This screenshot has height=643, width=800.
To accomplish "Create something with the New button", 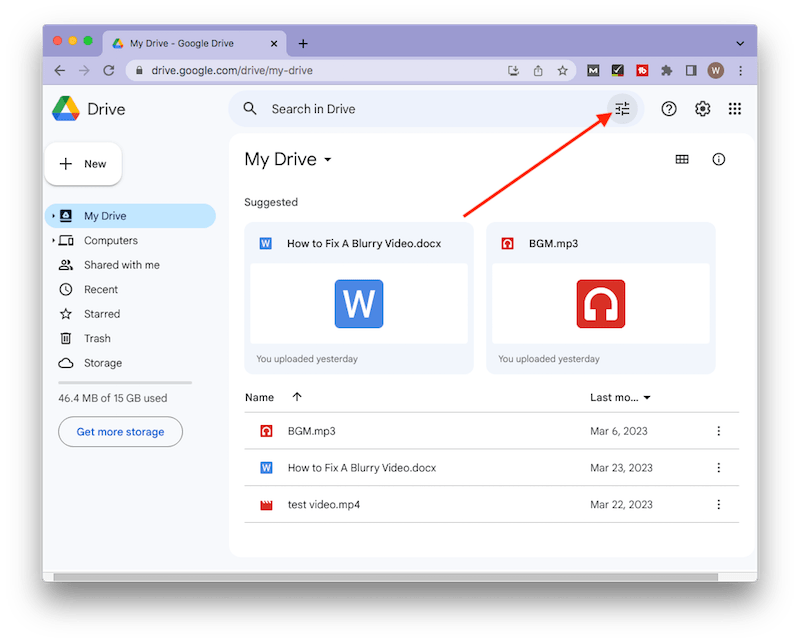I will coord(83,163).
